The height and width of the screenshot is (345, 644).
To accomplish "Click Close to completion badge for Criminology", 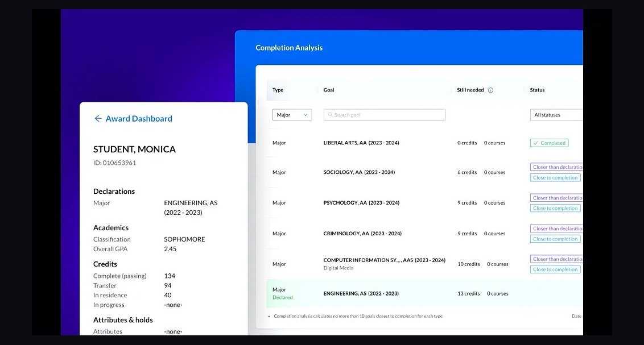I will click(555, 239).
